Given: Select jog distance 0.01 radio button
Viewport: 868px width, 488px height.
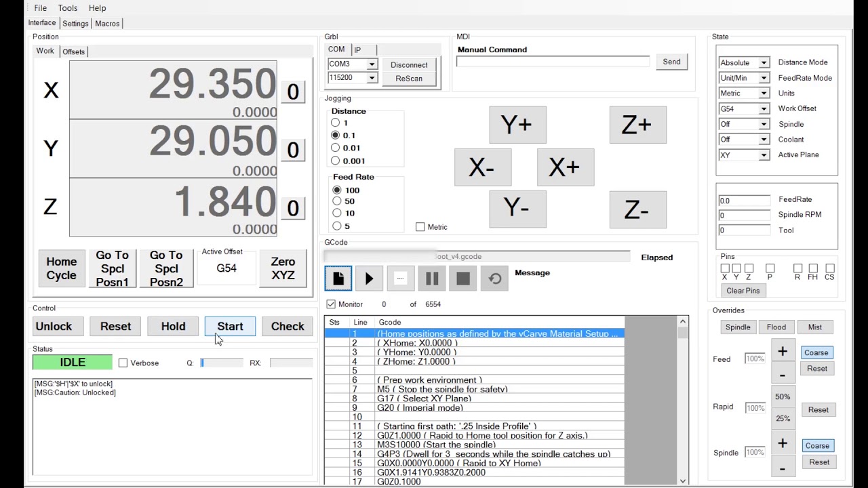Looking at the screenshot, I should coord(336,148).
